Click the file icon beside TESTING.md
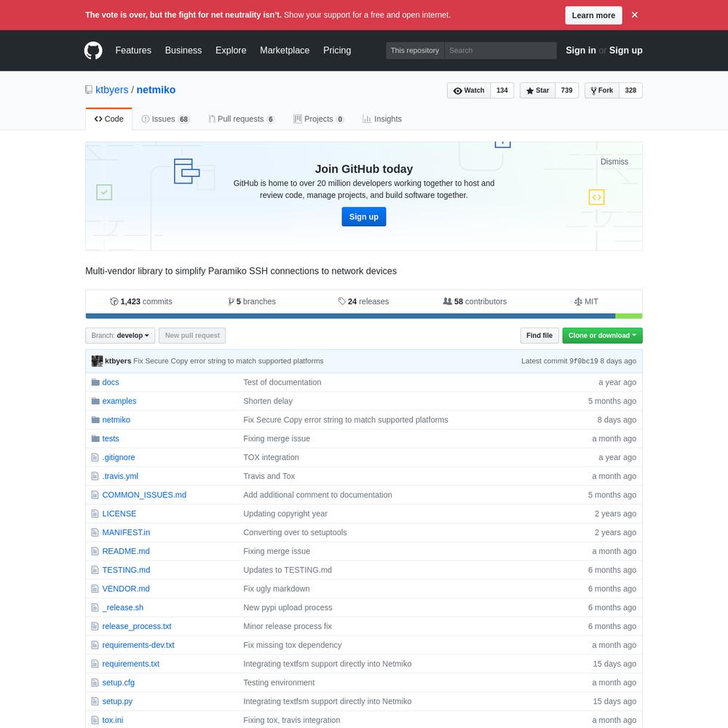The width and height of the screenshot is (728, 728). coord(95,570)
